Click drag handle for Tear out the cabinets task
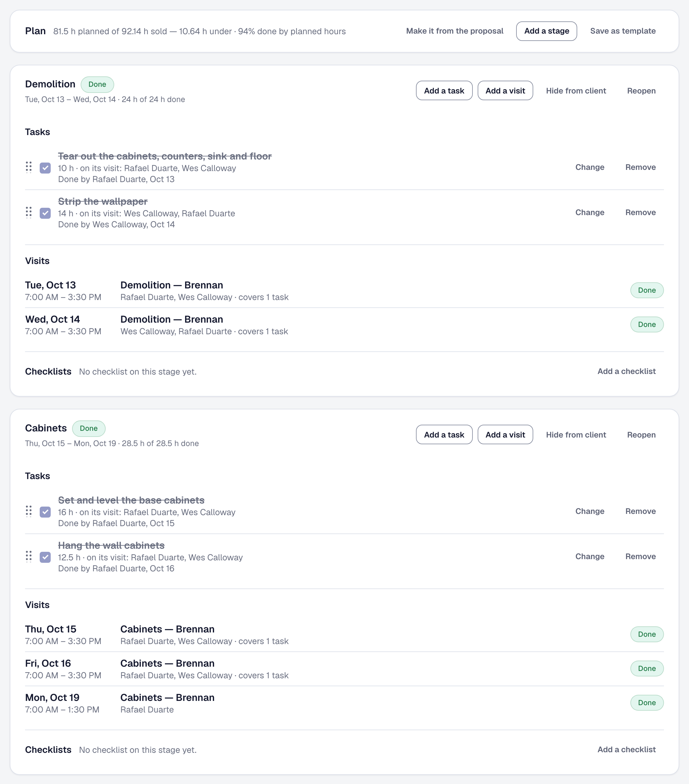The width and height of the screenshot is (689, 784). [x=29, y=167]
